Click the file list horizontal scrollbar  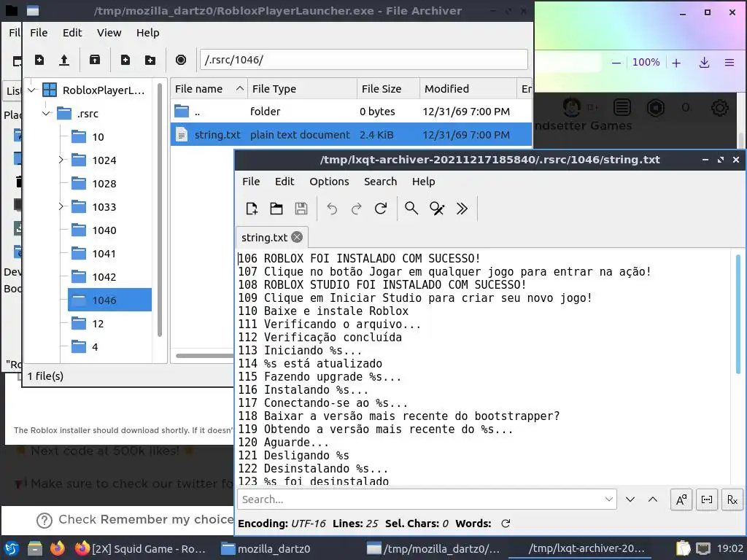pos(205,355)
